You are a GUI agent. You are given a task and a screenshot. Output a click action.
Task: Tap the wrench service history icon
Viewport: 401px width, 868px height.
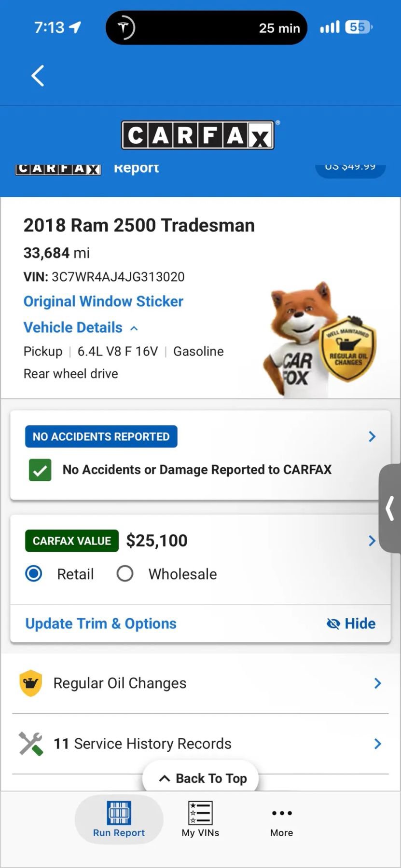pyautogui.click(x=31, y=743)
